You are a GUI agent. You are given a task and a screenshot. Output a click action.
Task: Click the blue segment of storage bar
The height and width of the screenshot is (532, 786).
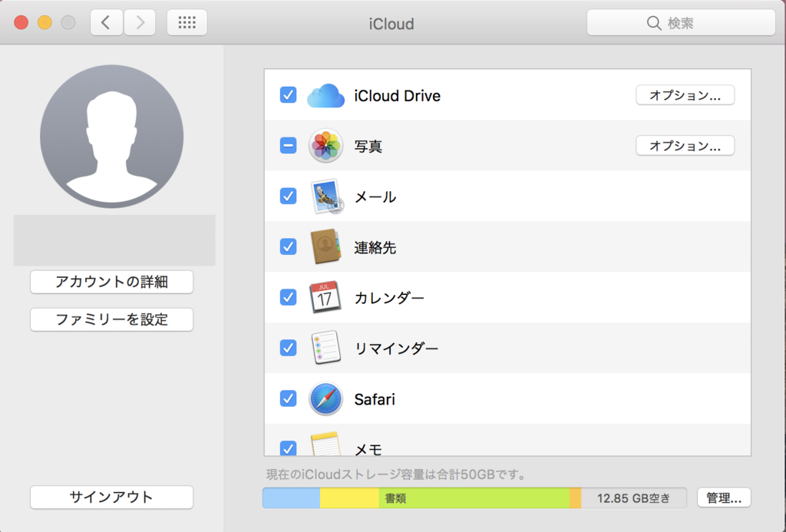tap(292, 498)
